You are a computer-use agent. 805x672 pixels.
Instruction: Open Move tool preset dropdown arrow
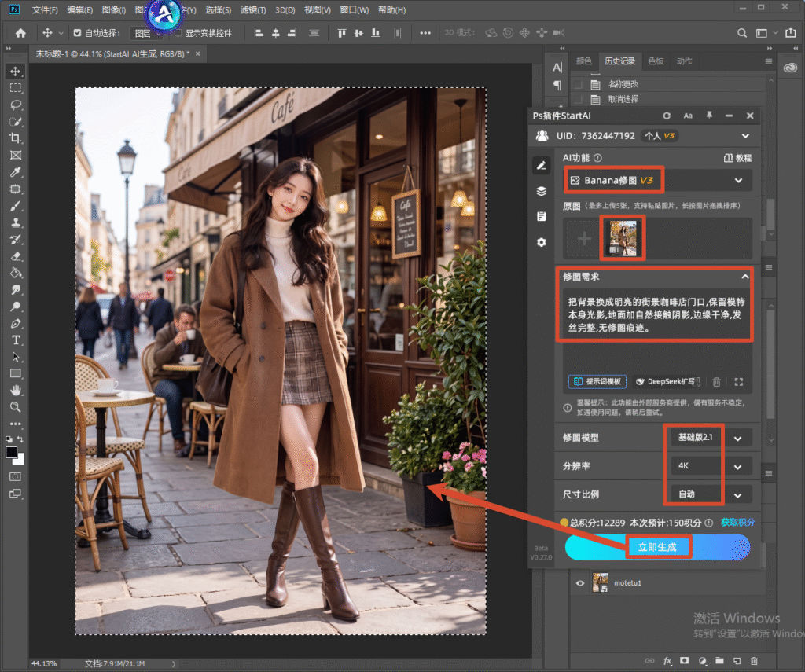[61, 33]
